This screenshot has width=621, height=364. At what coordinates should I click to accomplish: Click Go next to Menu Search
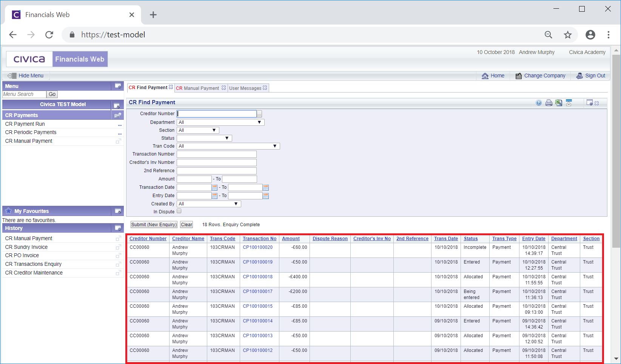point(52,94)
